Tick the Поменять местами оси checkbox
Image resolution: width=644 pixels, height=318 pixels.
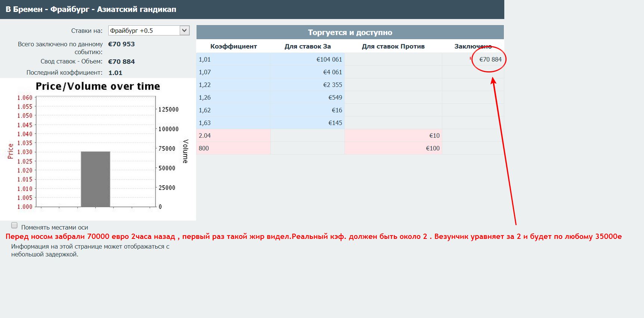click(x=14, y=225)
